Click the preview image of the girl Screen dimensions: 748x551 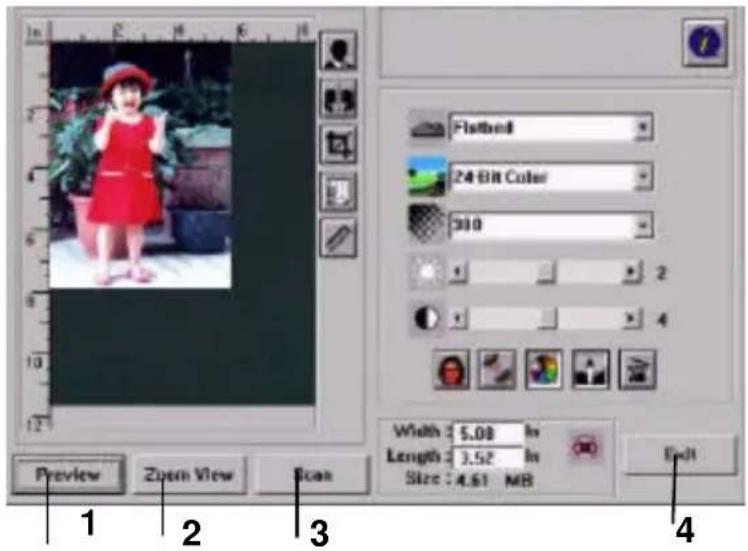point(140,166)
